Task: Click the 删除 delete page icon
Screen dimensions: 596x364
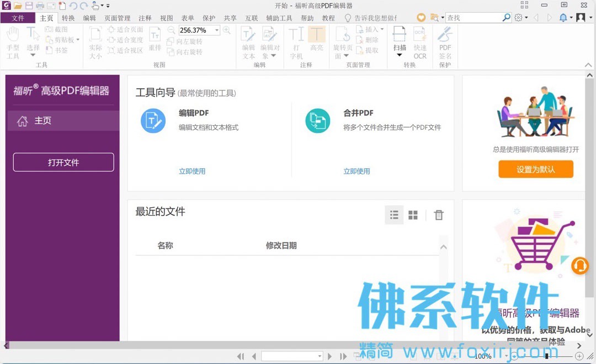Action: click(367, 40)
